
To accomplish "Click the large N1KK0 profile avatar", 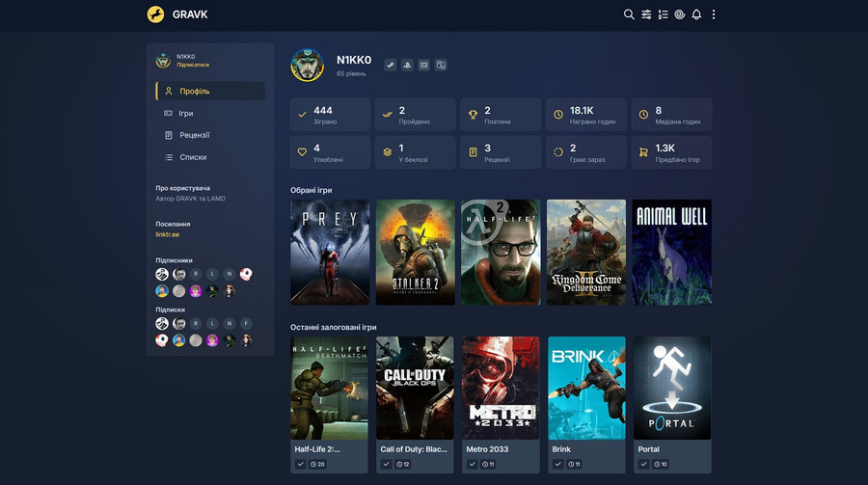I will point(308,65).
